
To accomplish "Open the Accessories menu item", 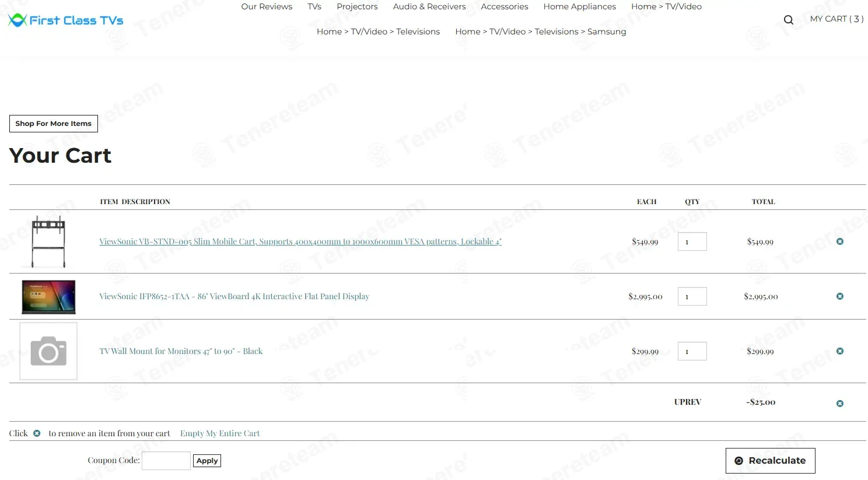I will [505, 6].
